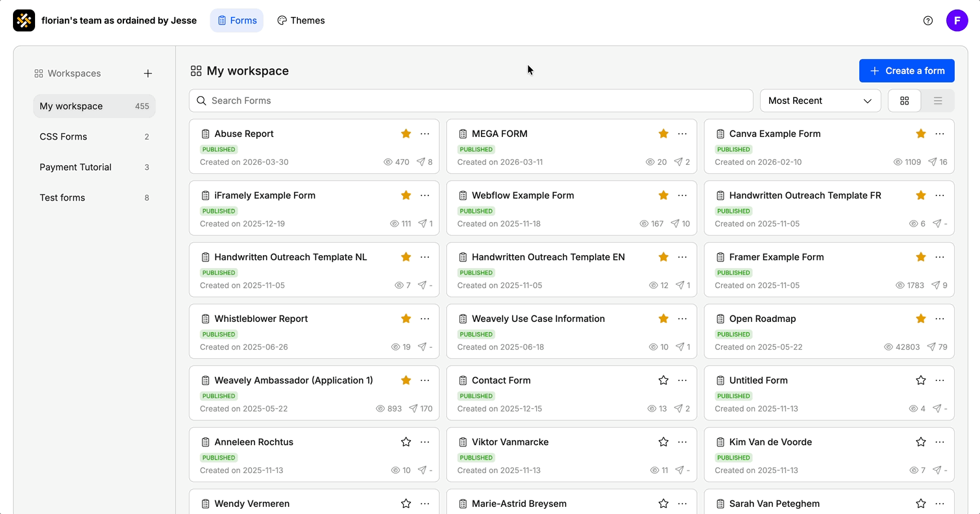
Task: Focus the Search Forms field
Action: (471, 101)
